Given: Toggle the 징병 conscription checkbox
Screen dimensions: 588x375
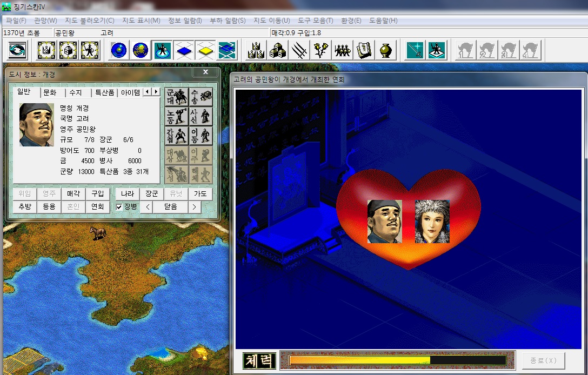Looking at the screenshot, I should 119,207.
